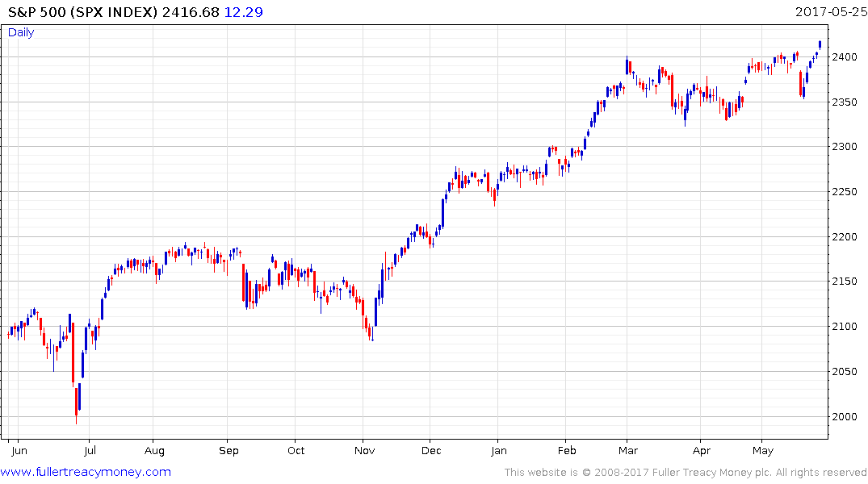Click the chart date 2017-05-25
Screen dimensions: 868x484
[x=831, y=12]
